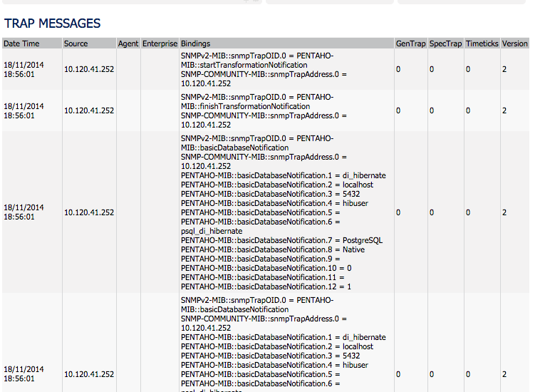Image resolution: width=545 pixels, height=392 pixels.
Task: Select the SpecTrap column header
Action: tap(445, 43)
